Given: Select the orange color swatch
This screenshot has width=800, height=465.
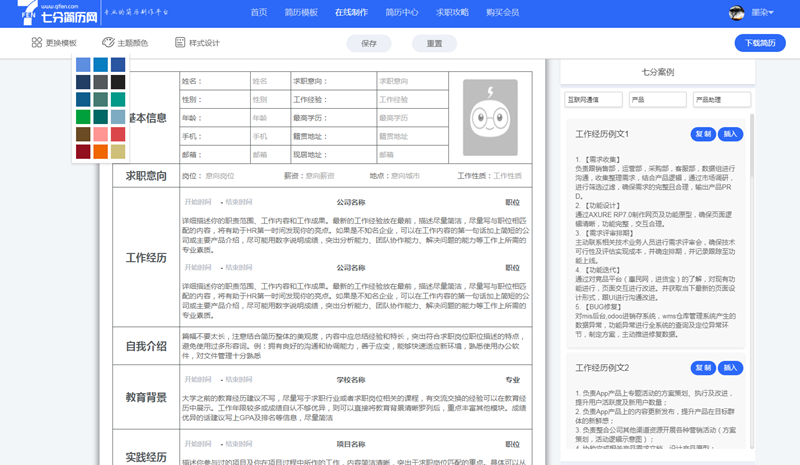Looking at the screenshot, I should 101,152.
